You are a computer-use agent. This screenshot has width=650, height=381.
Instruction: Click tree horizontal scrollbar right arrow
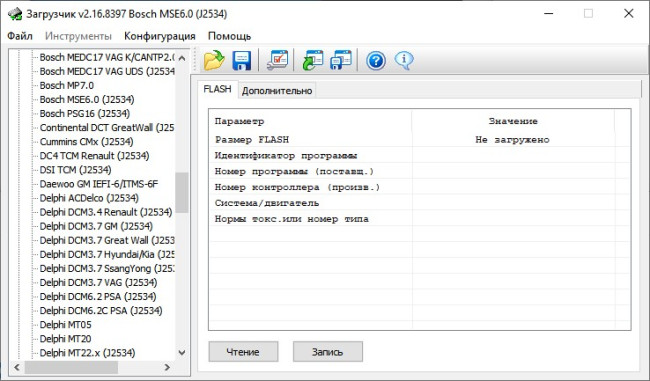coord(167,367)
